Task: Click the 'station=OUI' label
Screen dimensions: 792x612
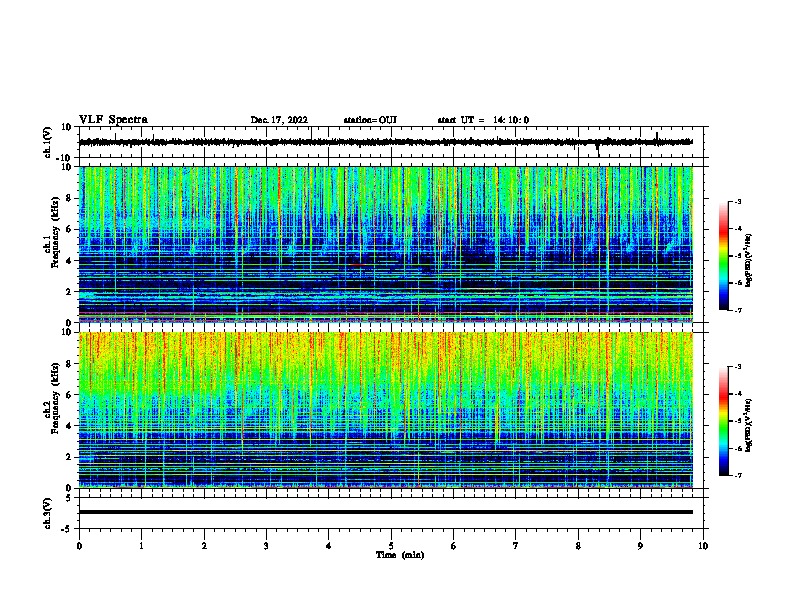Action: (x=370, y=120)
